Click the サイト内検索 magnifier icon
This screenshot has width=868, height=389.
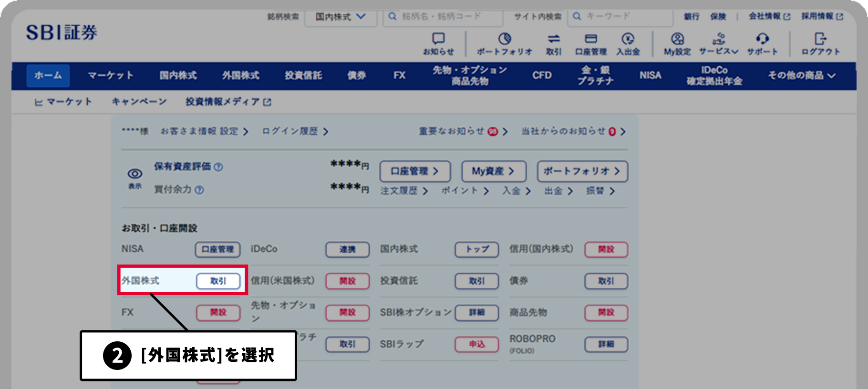[x=577, y=16]
